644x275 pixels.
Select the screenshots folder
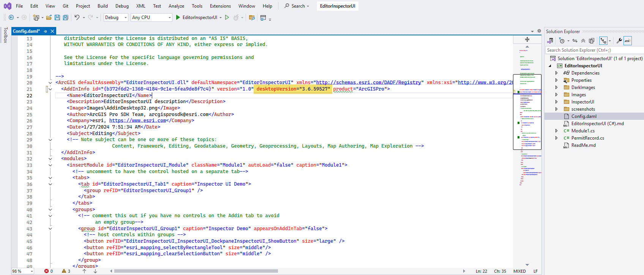tap(583, 109)
